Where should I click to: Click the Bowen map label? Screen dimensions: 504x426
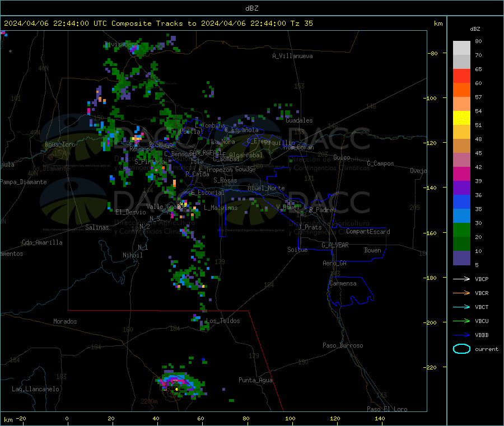pos(372,250)
